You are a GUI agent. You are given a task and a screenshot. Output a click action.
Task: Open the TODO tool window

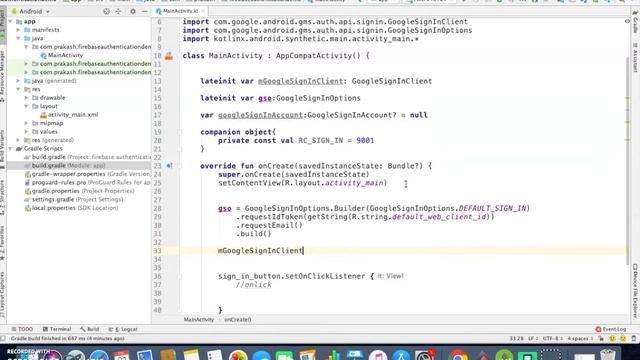point(22,329)
